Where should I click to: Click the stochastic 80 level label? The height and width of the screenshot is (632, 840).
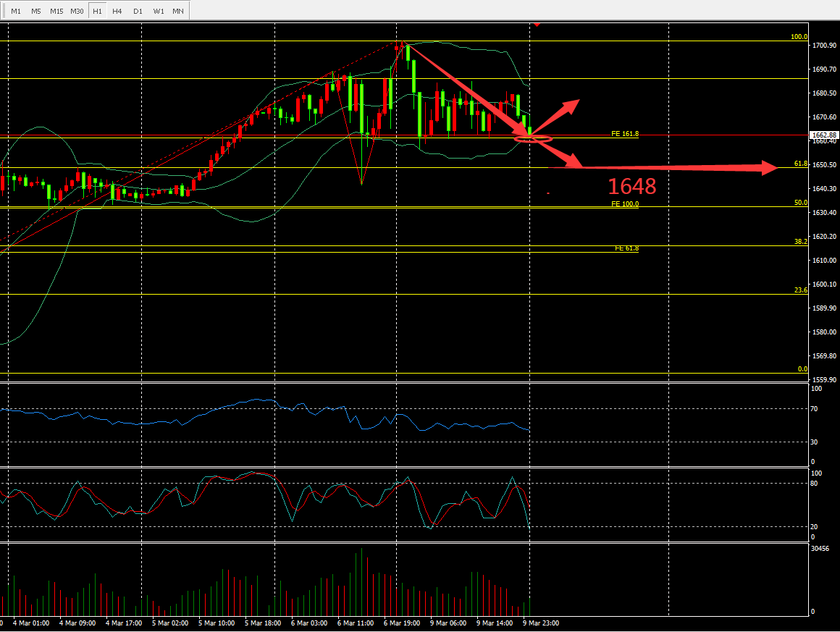pyautogui.click(x=814, y=483)
